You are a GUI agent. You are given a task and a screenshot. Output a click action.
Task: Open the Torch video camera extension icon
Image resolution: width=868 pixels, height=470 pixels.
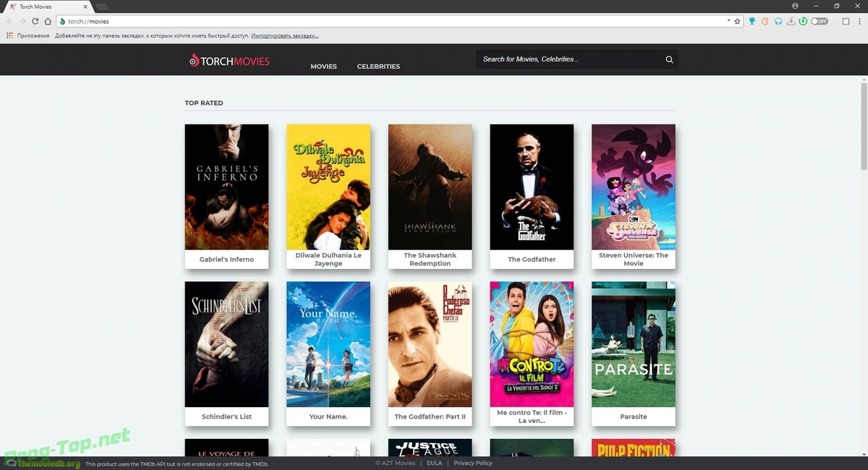(753, 22)
